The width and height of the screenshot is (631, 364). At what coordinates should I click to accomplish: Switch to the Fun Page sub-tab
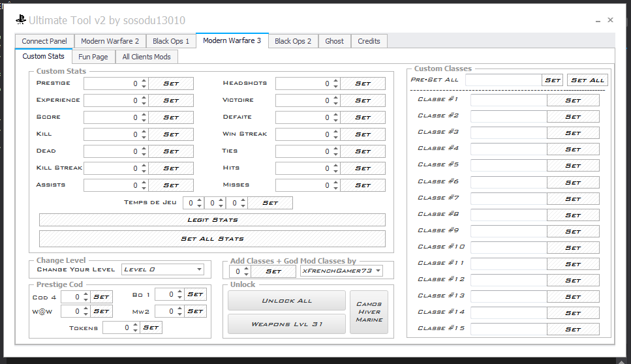[x=93, y=57]
